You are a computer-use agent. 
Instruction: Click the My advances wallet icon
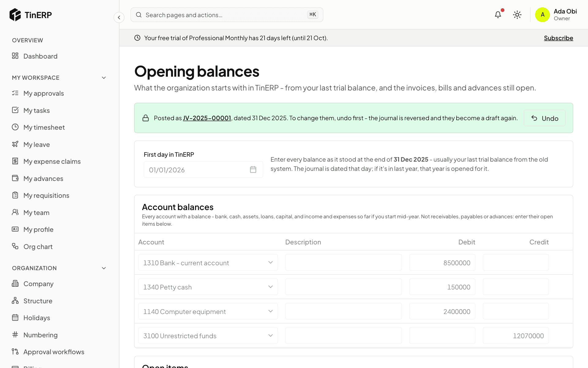point(15,178)
